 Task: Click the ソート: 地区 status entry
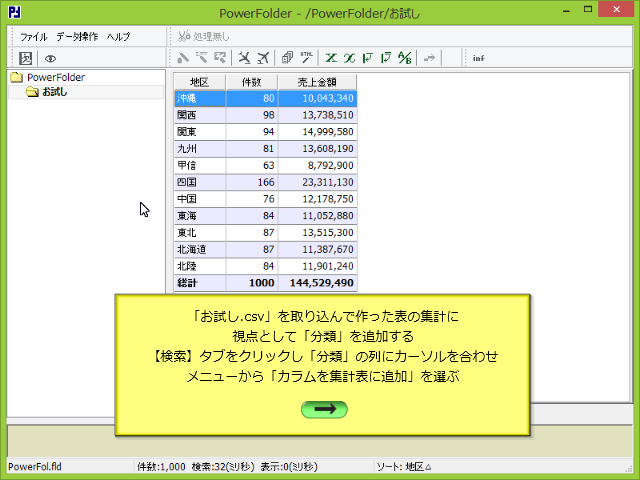pyautogui.click(x=404, y=467)
